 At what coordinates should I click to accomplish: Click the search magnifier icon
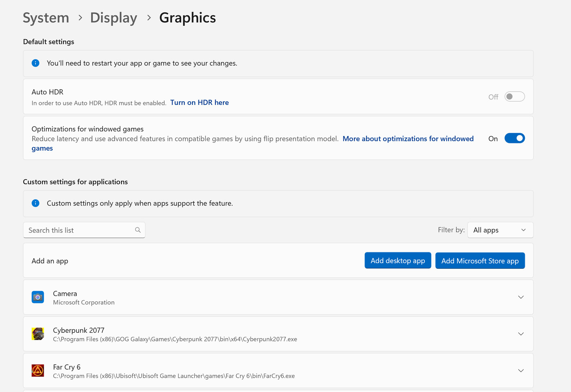[138, 230]
